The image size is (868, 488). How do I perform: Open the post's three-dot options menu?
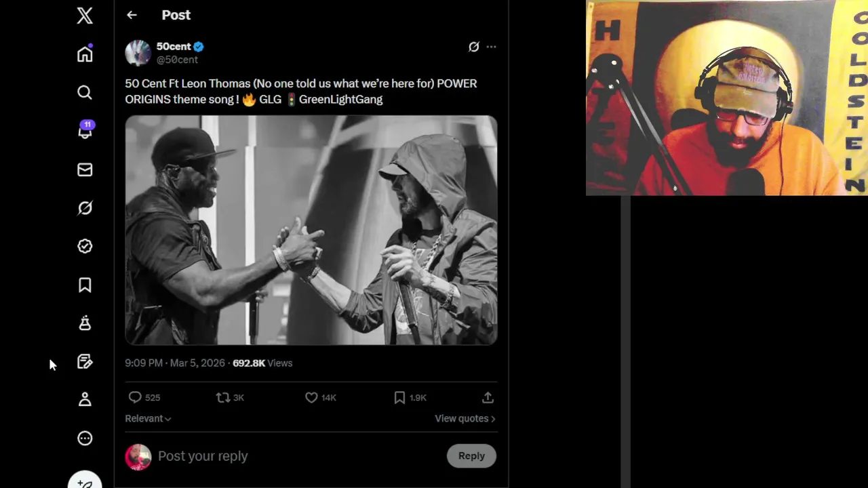pyautogui.click(x=491, y=47)
